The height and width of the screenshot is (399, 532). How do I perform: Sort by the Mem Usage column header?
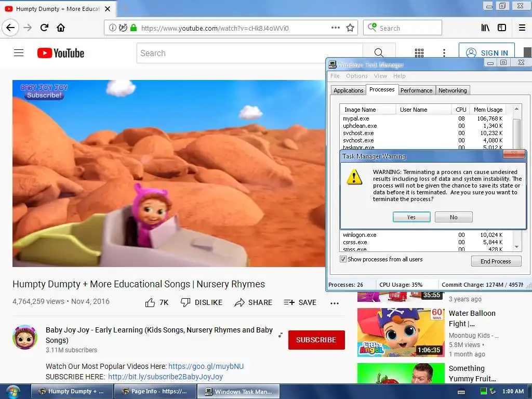(x=488, y=110)
